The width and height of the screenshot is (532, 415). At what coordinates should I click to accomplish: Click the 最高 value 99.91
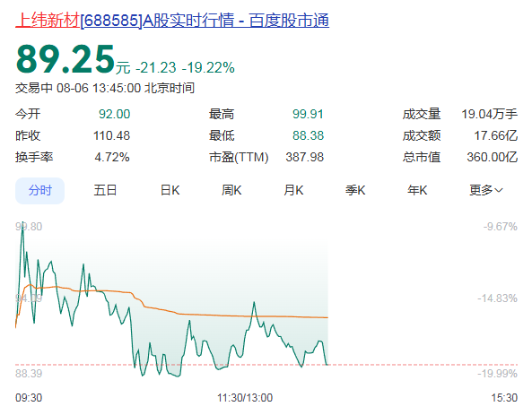coord(308,114)
